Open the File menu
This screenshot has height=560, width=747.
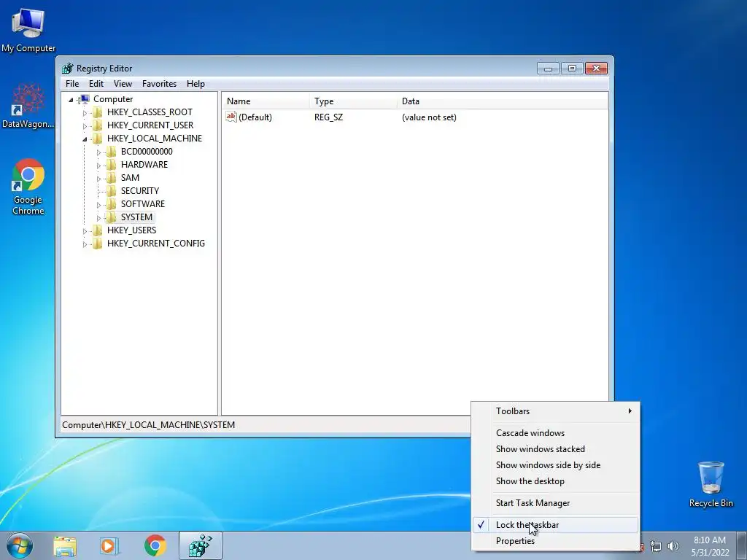pos(72,83)
